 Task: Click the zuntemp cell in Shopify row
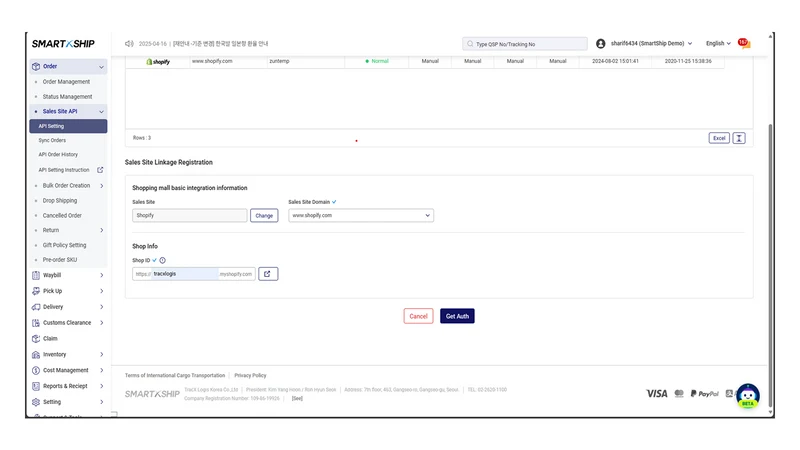click(x=279, y=61)
